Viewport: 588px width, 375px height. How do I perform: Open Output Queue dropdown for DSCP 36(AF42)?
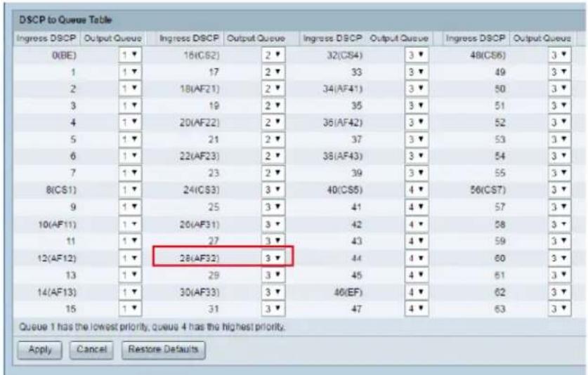tap(417, 122)
